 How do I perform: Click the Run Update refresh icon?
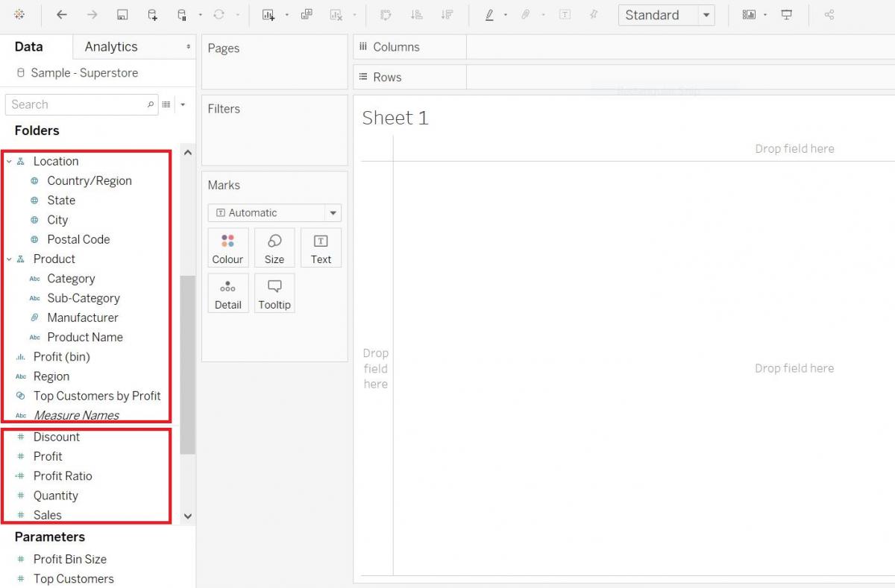219,14
